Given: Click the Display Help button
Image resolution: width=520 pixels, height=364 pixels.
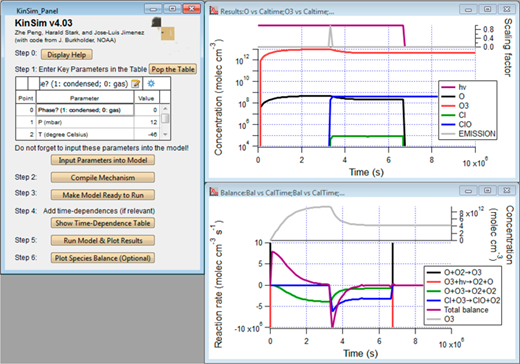Looking at the screenshot, I should click(67, 54).
